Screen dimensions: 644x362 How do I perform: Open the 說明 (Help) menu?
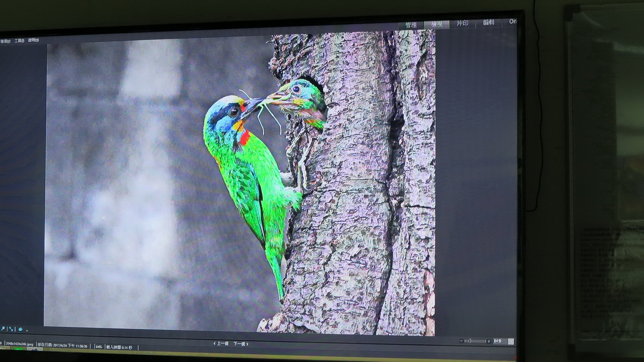[33, 40]
